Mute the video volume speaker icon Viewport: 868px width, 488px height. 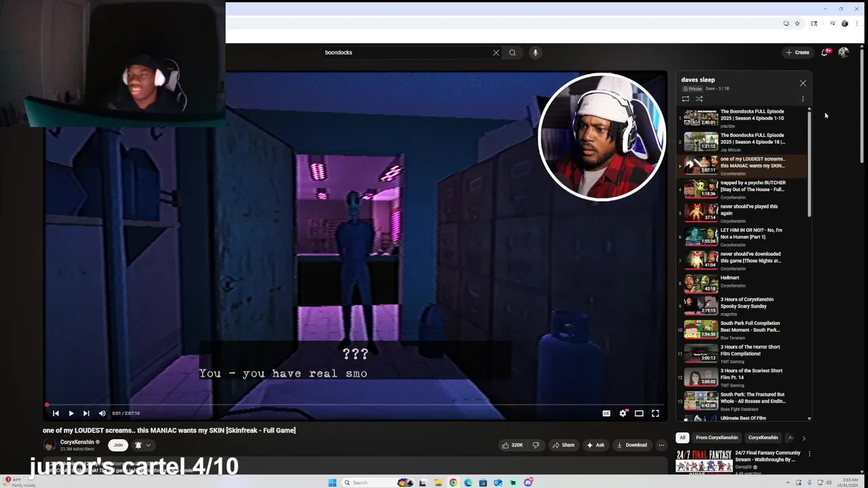[102, 413]
